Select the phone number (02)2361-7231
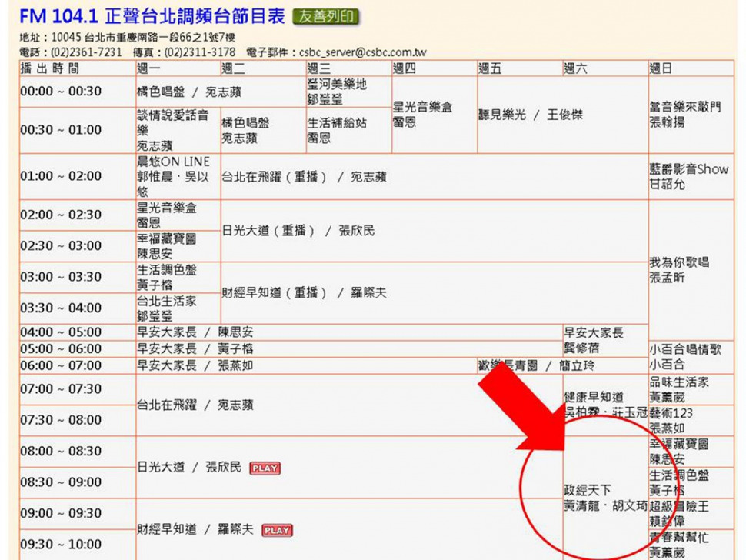746x560 pixels. pos(86,52)
